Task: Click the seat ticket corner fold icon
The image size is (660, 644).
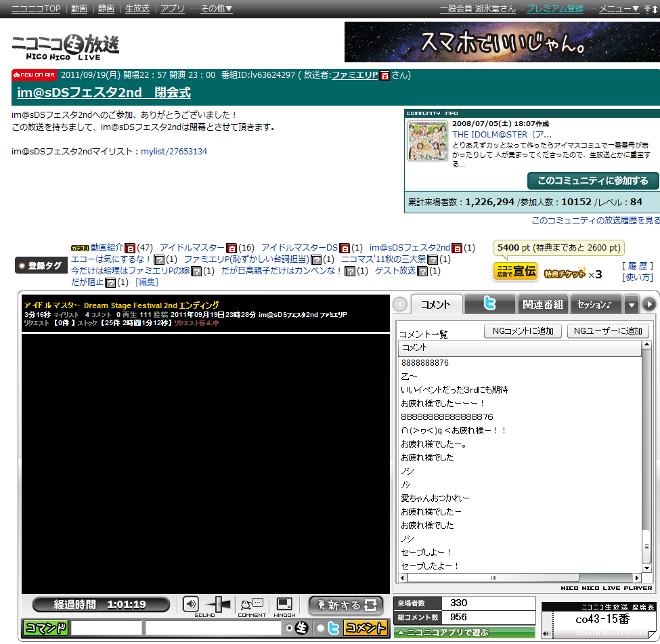Action: 652,634
